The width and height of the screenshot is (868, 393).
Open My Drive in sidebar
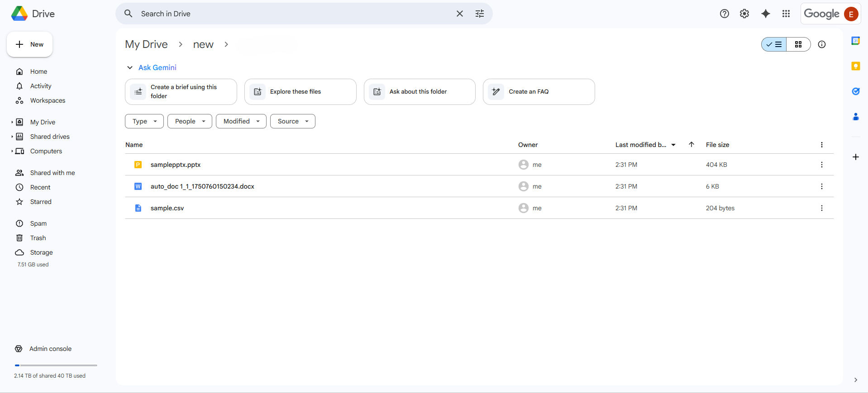pos(43,122)
